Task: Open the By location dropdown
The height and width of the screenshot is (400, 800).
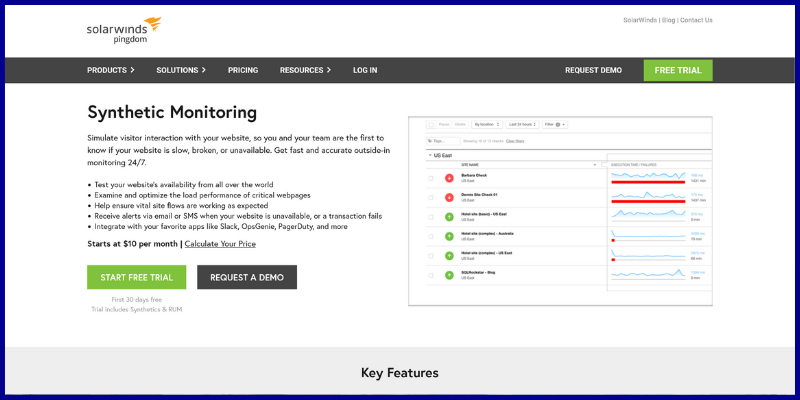Action: point(486,124)
